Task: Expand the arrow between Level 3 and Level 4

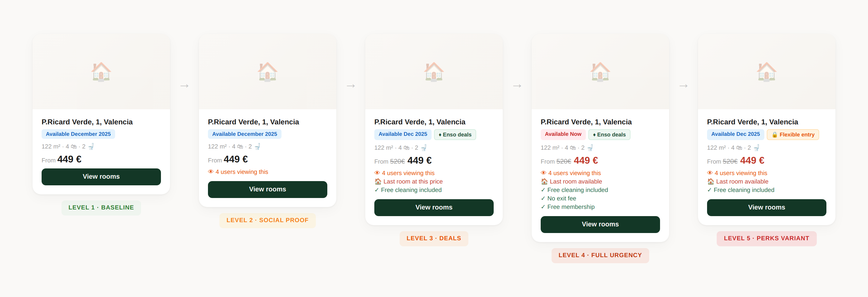Action: pyautogui.click(x=517, y=85)
